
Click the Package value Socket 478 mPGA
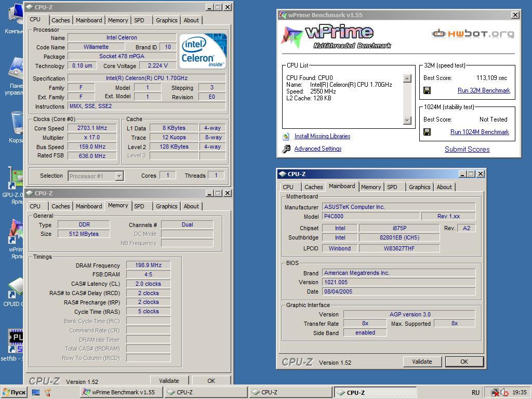122,56
